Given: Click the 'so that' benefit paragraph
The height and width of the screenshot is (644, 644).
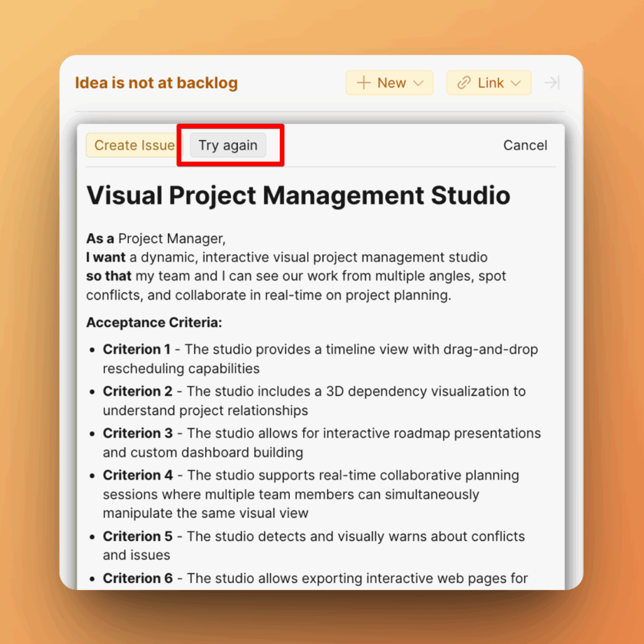Looking at the screenshot, I should (x=296, y=286).
